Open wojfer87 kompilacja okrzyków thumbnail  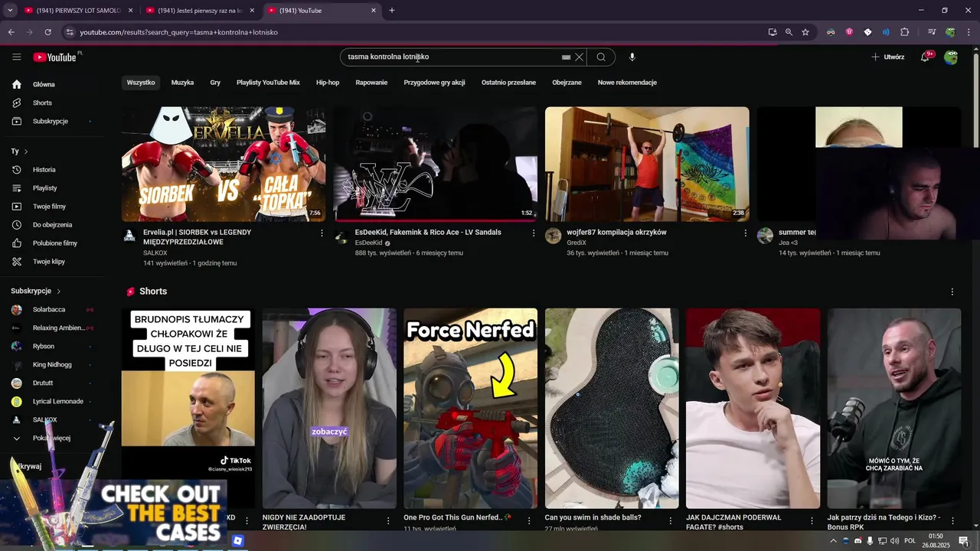(x=647, y=164)
